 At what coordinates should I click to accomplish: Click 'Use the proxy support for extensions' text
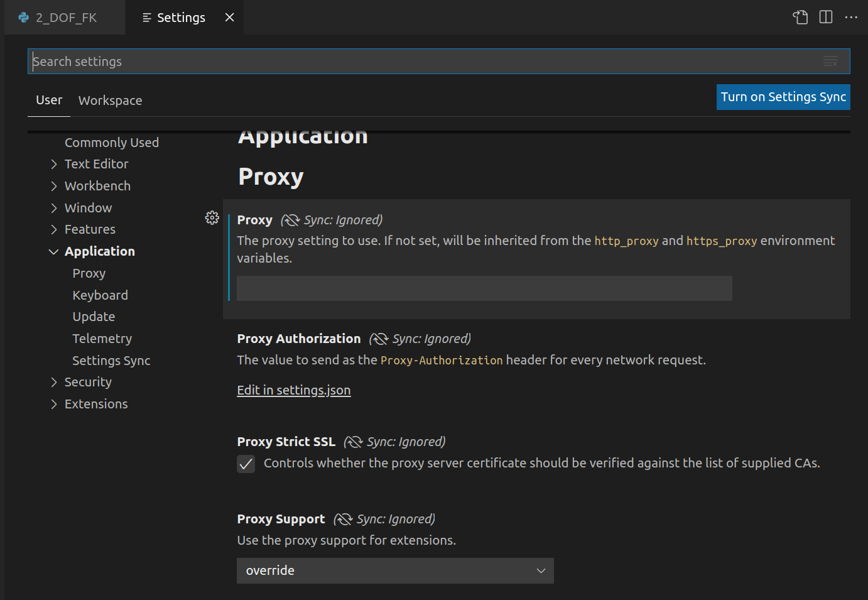347,540
